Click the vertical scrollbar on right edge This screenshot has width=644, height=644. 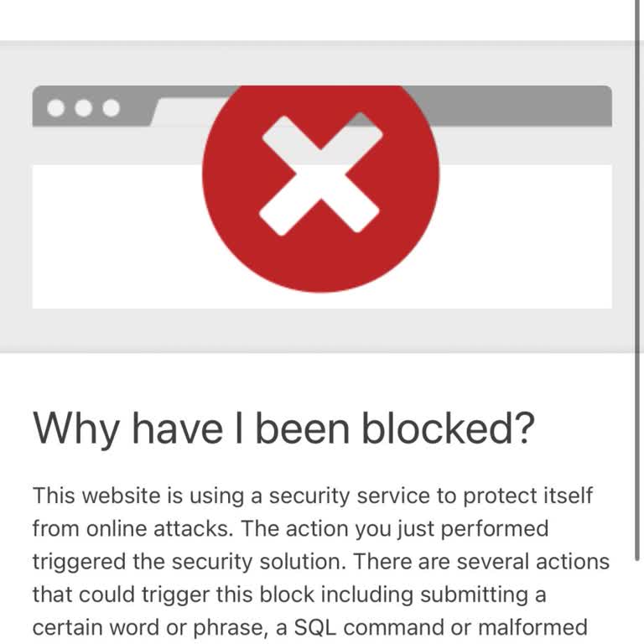[639, 335]
